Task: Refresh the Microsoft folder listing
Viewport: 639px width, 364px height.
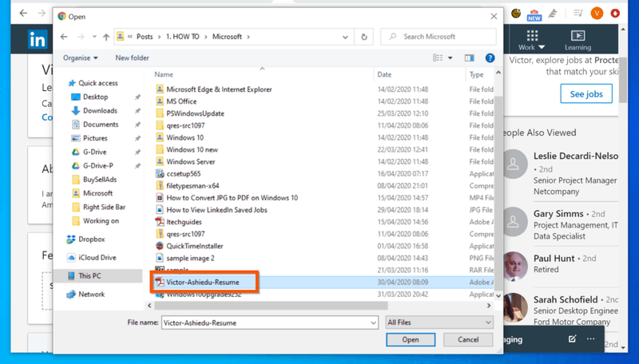Action: point(364,37)
